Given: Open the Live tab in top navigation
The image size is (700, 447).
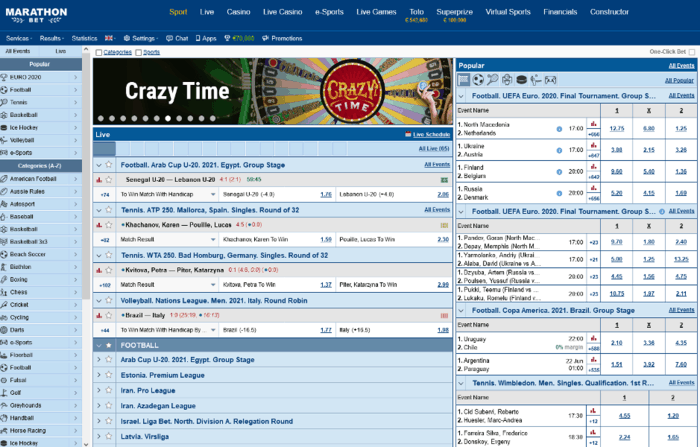Looking at the screenshot, I should point(207,12).
